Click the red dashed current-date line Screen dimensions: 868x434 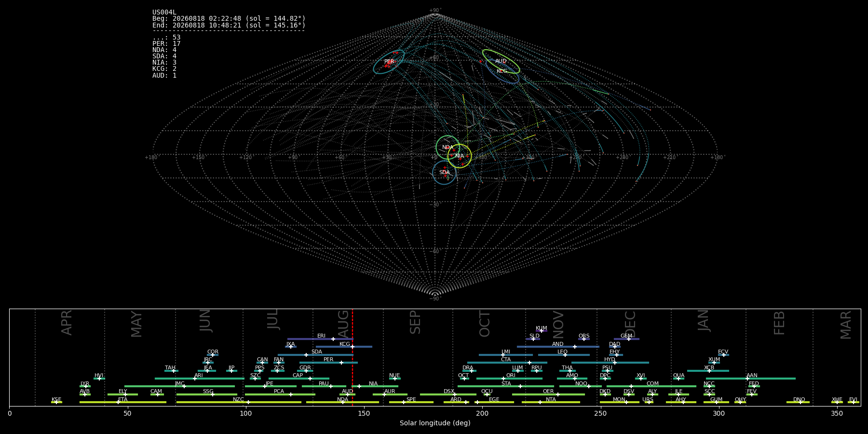tap(353, 357)
